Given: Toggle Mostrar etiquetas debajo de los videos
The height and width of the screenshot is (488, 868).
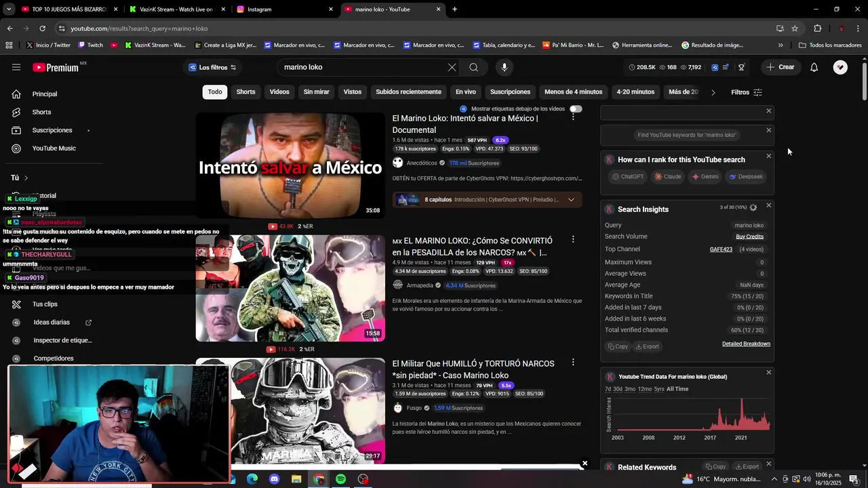Looking at the screenshot, I should (x=576, y=108).
